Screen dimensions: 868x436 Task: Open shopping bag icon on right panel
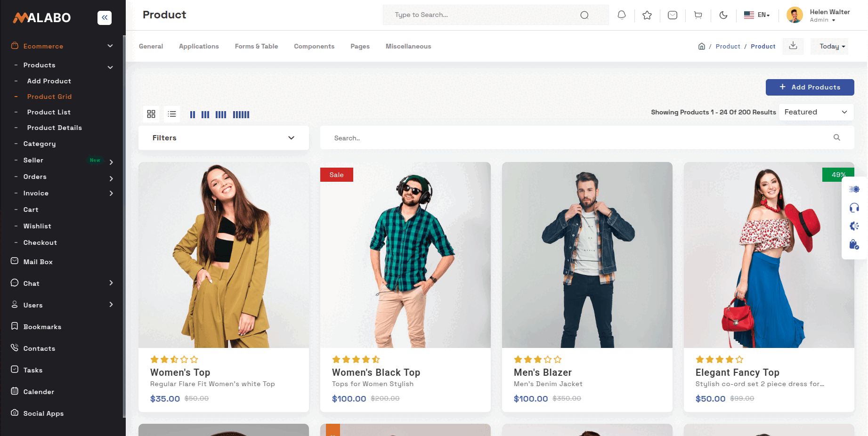tap(854, 244)
